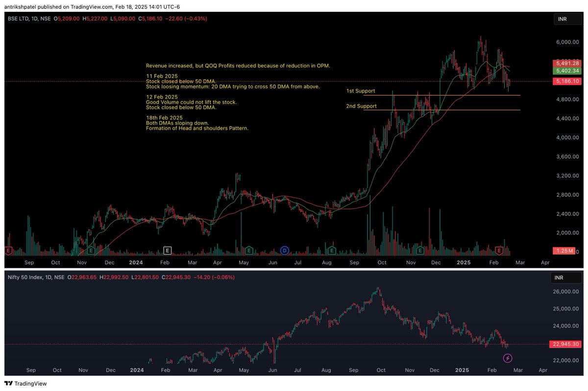Image resolution: width=588 pixels, height=391 pixels.
Task: Select the 2nd Support line label
Action: pyautogui.click(x=362, y=106)
